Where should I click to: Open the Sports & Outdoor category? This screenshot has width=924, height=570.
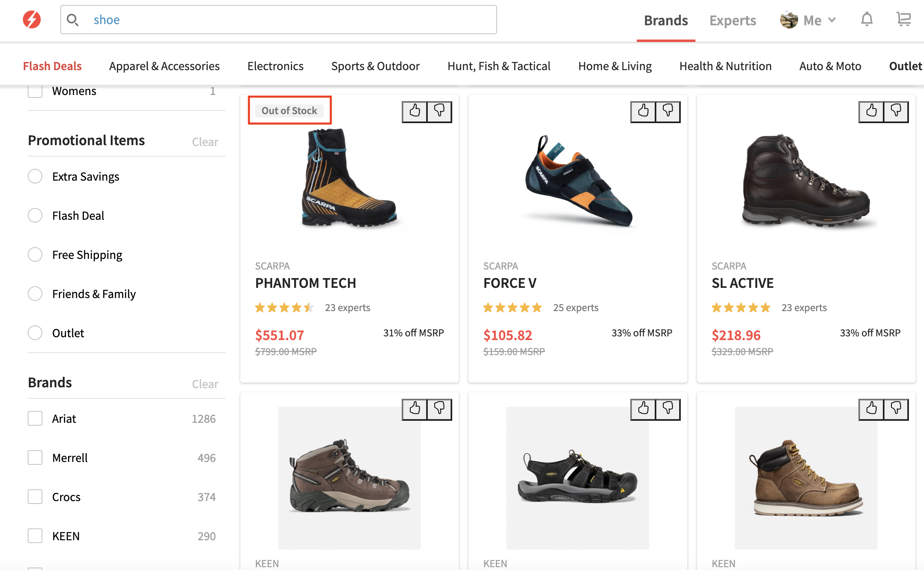pos(375,66)
